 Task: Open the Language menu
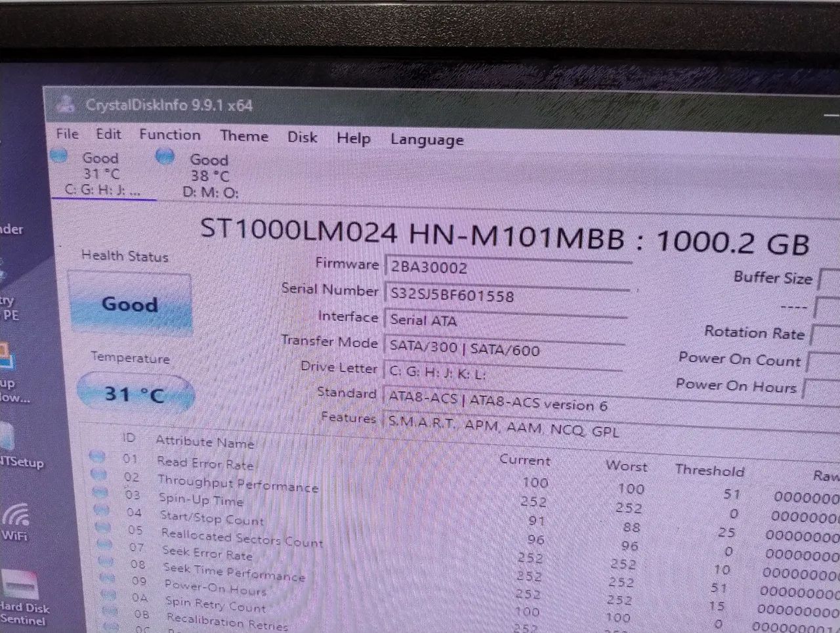pyautogui.click(x=427, y=140)
